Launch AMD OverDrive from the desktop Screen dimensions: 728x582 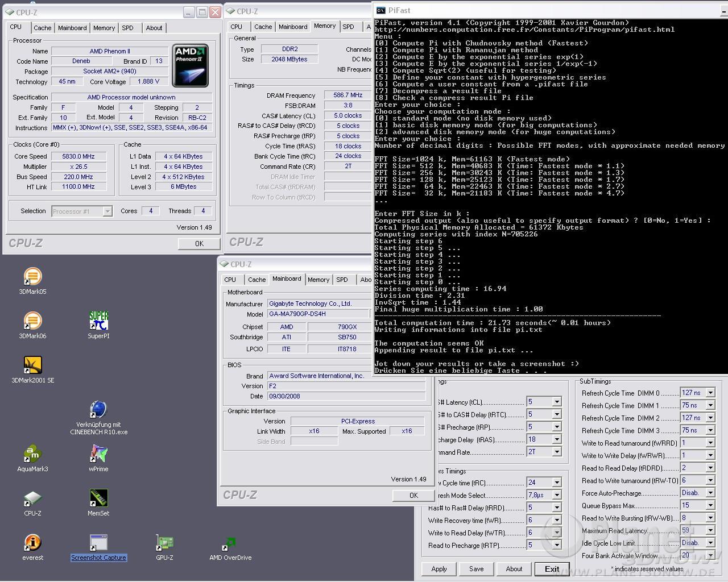[x=230, y=543]
